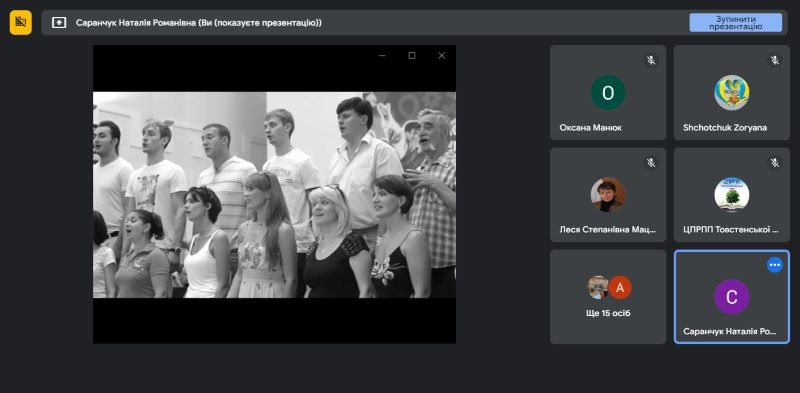Click the orange A avatar in overflow tile
Screen dimensions: 800x393
(620, 287)
